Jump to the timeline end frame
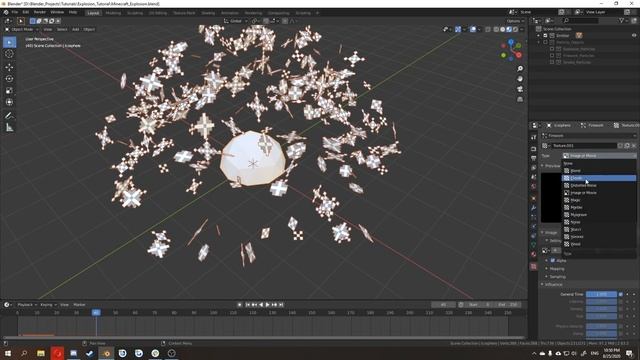Screen dimensions: 640x360 tap(281, 305)
